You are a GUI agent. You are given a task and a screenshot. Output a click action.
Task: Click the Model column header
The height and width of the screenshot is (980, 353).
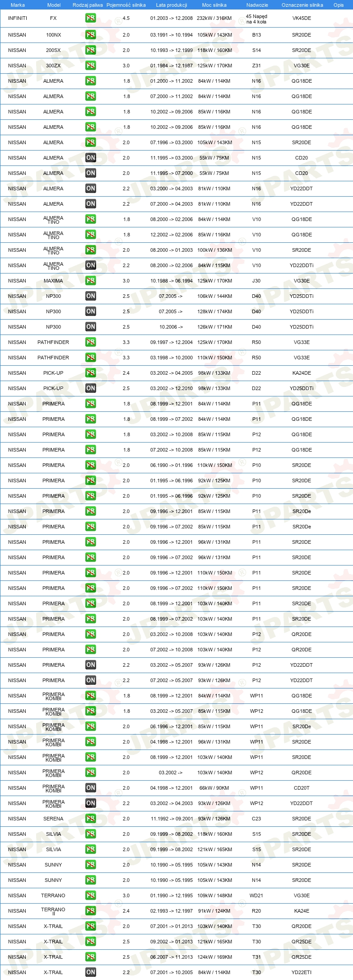click(54, 5)
